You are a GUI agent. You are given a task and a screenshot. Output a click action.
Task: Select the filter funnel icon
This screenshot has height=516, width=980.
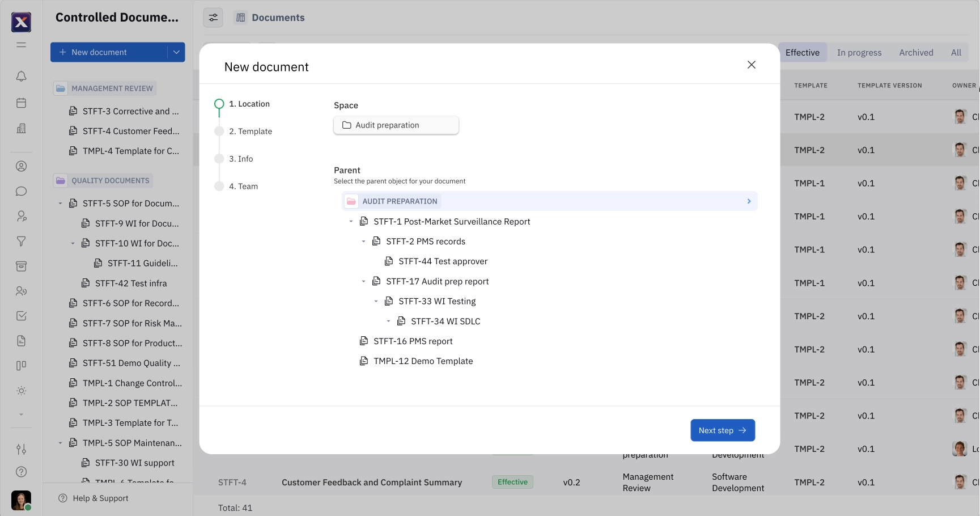(21, 241)
